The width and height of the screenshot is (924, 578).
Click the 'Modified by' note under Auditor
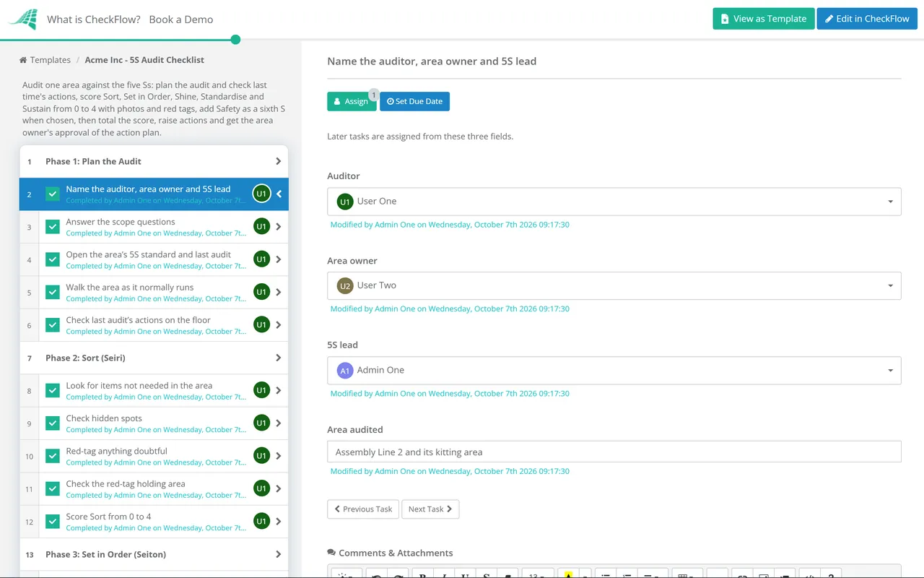point(450,225)
